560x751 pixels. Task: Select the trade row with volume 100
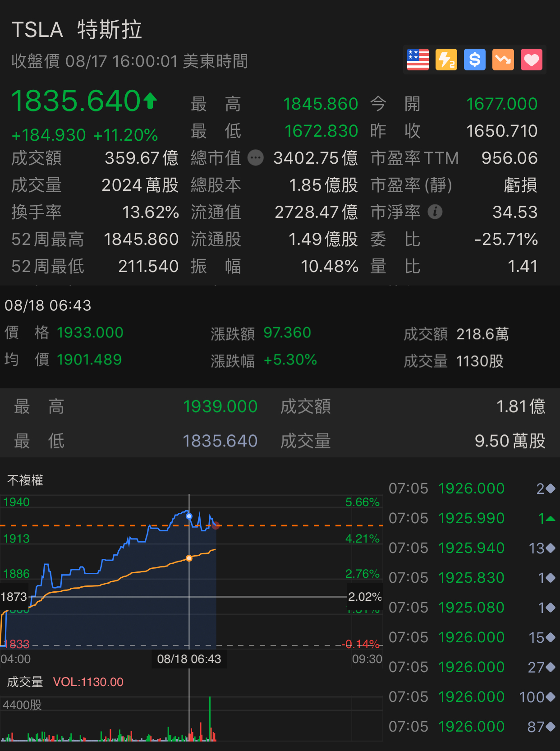[x=472, y=697]
